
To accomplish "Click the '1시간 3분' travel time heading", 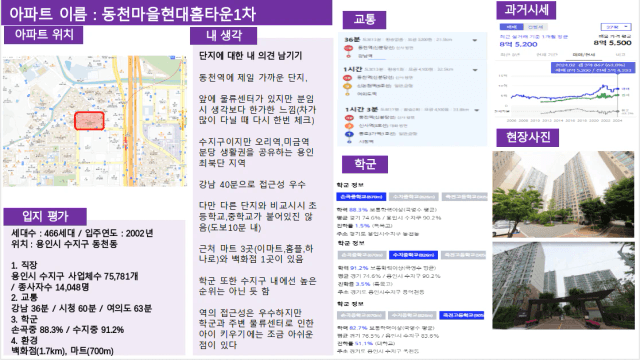I will pyautogui.click(x=361, y=110).
